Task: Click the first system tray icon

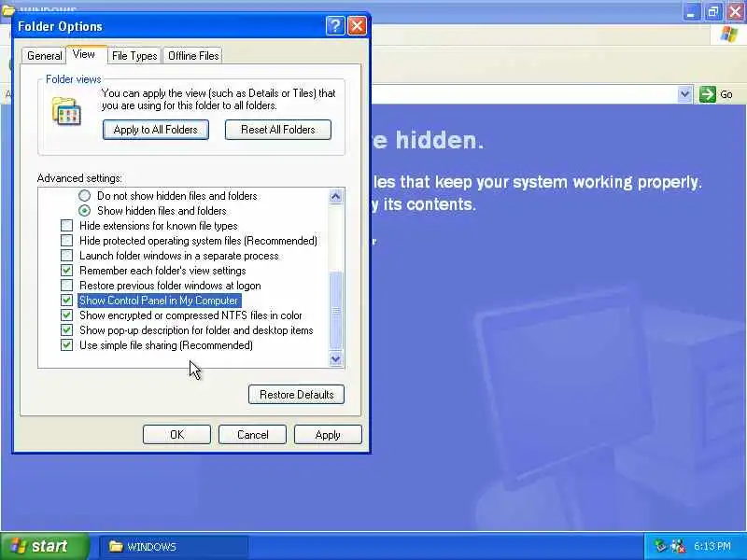Action: tap(660, 546)
